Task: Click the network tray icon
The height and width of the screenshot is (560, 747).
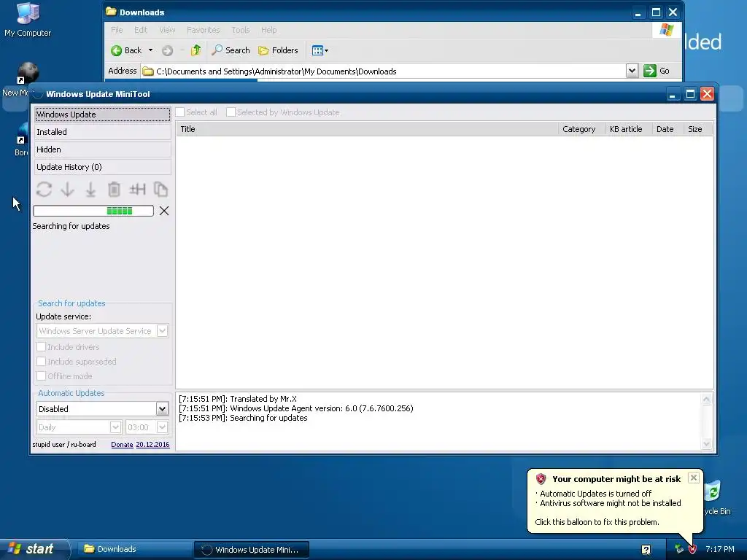Action: 679,549
